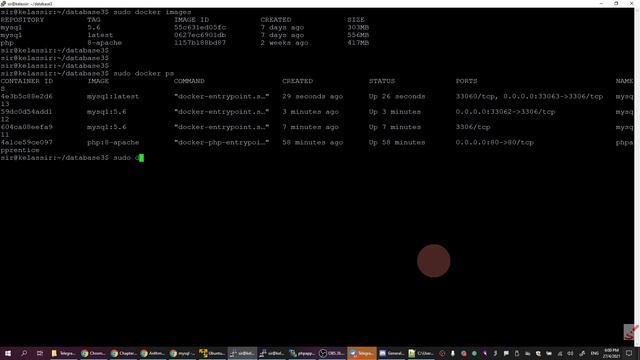Open the Windows Start menu

pos(8,353)
